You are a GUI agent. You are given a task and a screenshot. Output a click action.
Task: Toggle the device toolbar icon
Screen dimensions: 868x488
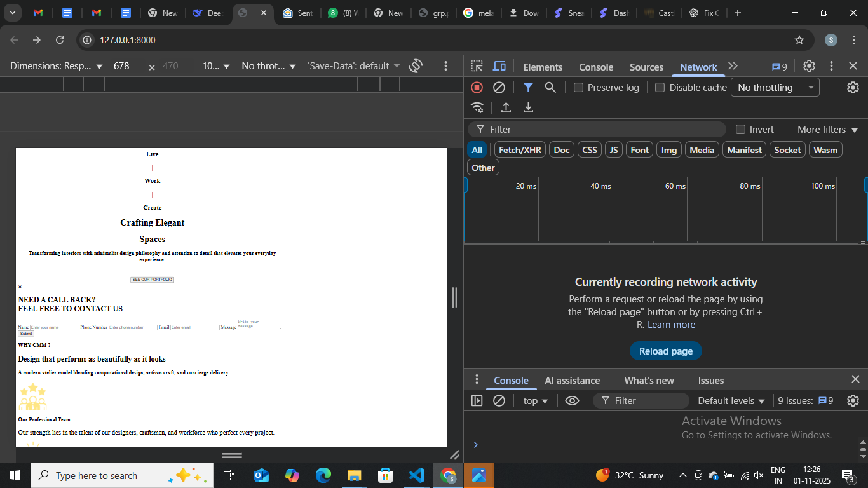(x=499, y=66)
